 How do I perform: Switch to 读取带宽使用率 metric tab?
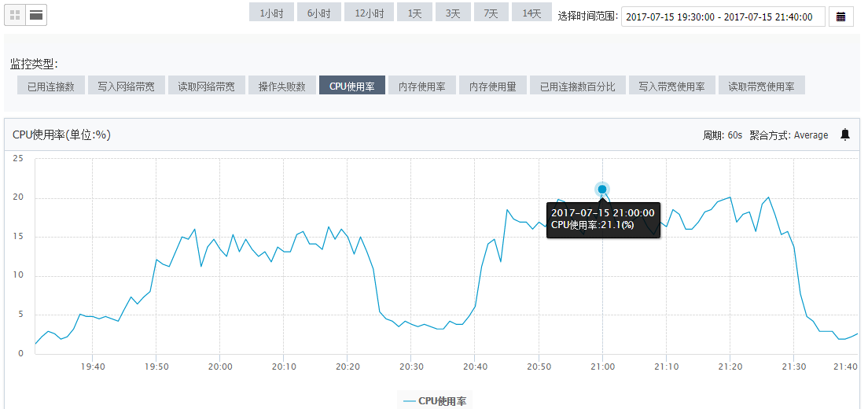(x=760, y=87)
